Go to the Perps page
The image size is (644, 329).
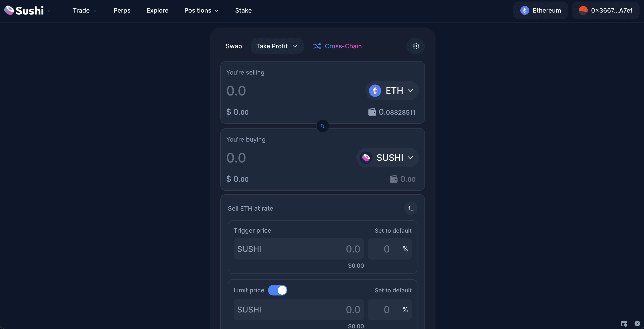point(122,11)
